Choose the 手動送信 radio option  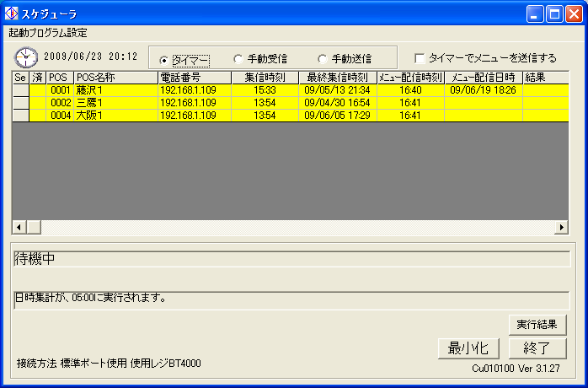pos(323,59)
